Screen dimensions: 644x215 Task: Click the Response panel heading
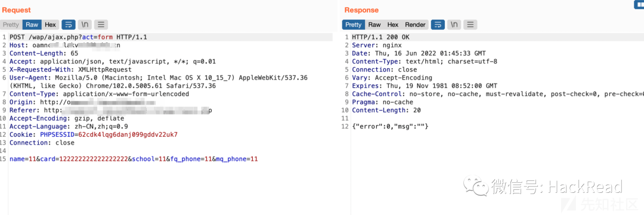(x=361, y=10)
